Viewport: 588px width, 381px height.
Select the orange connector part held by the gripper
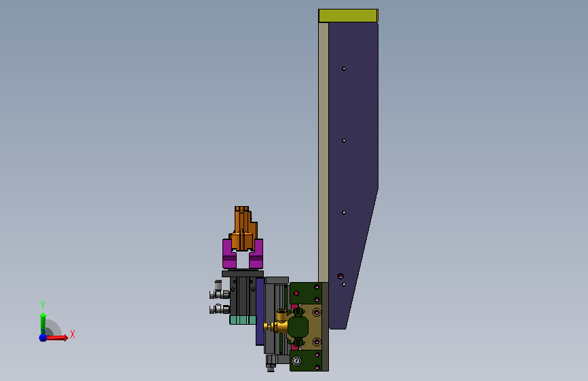click(243, 228)
